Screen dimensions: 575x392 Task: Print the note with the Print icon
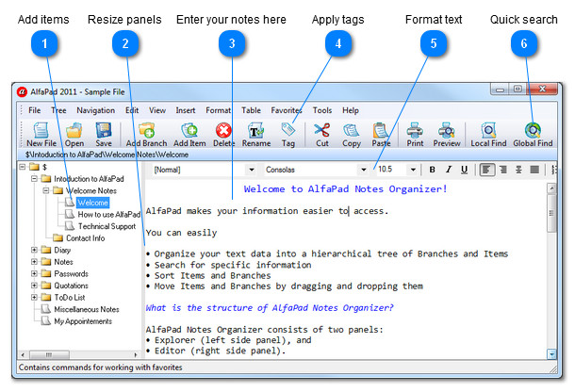(415, 134)
